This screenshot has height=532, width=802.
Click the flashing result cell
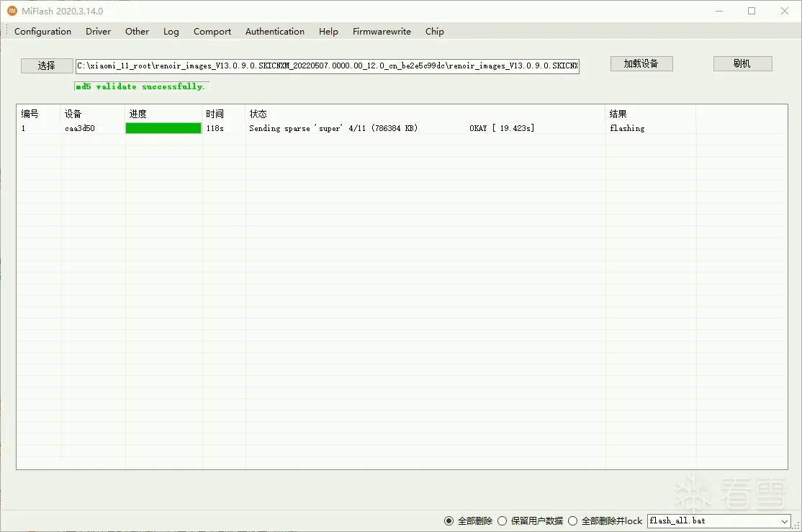(x=627, y=128)
